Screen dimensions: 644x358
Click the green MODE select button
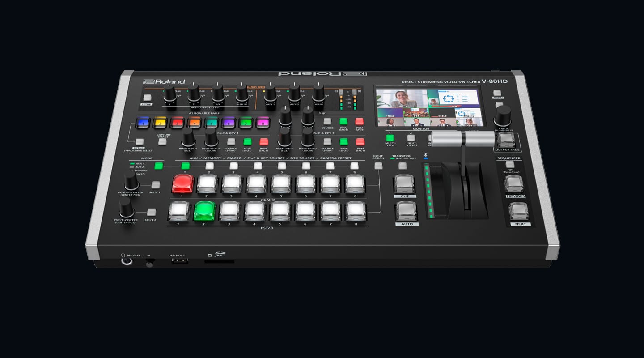pos(158,166)
